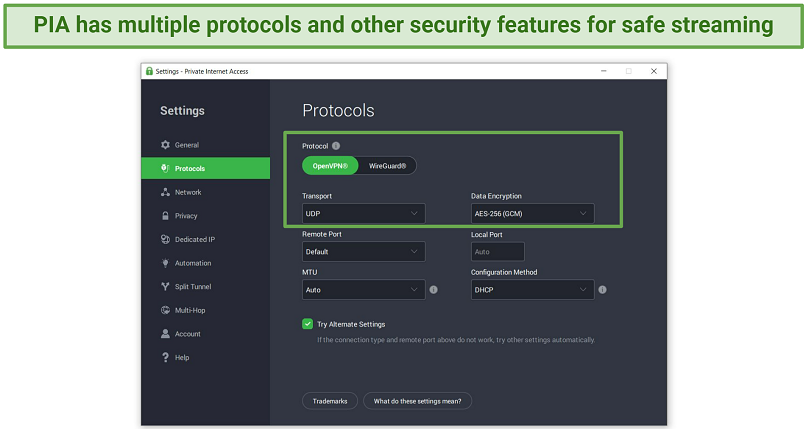This screenshot has width=806, height=429.
Task: Open the MTU Auto dropdown
Action: point(363,290)
